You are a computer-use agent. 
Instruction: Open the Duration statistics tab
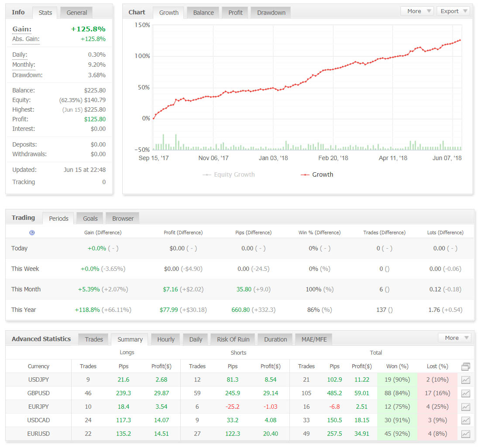(x=275, y=339)
